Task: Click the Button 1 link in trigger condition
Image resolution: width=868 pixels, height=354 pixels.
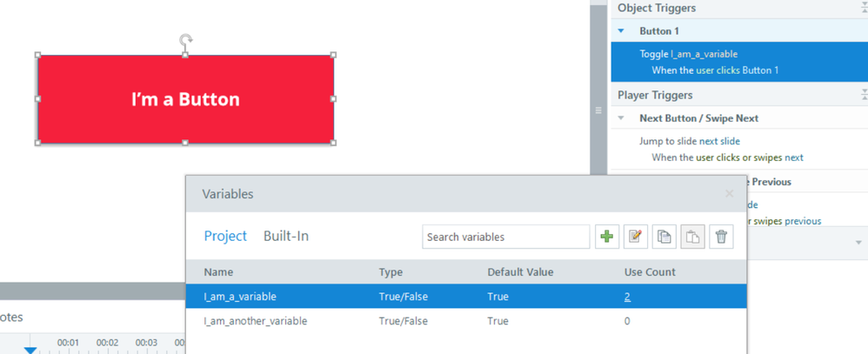Action: point(760,70)
